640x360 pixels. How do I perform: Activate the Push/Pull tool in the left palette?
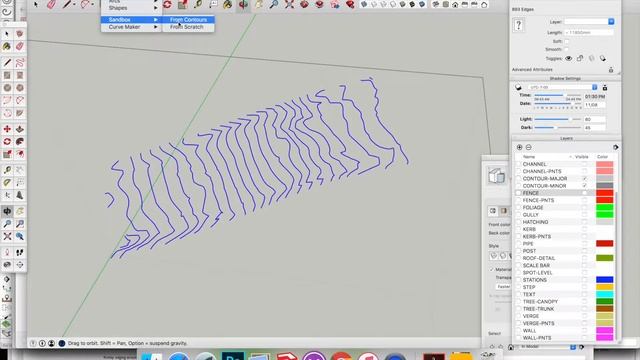[20, 129]
